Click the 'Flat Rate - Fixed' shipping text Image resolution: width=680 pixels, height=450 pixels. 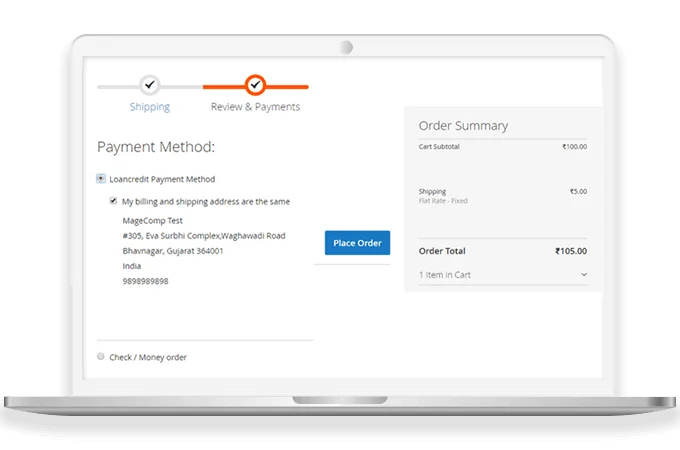click(443, 201)
